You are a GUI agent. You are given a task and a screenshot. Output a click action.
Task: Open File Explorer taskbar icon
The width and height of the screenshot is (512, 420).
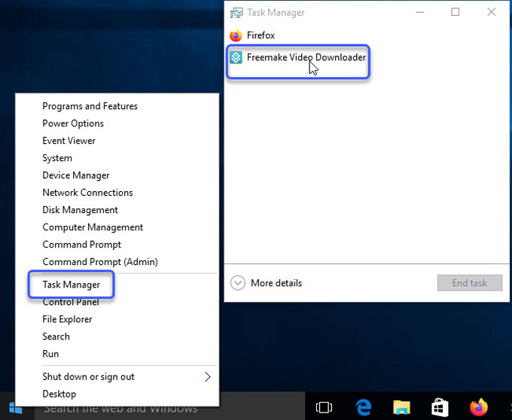(x=401, y=408)
